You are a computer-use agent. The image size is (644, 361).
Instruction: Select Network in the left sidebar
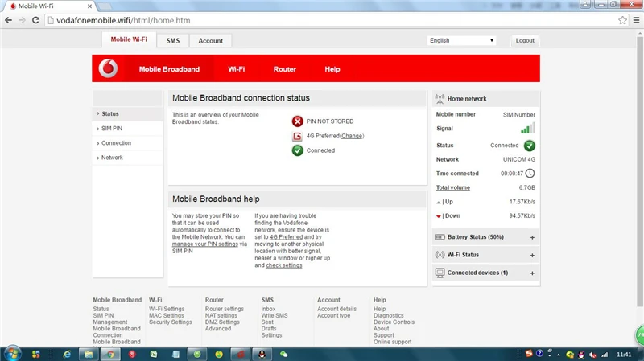click(x=128, y=158)
